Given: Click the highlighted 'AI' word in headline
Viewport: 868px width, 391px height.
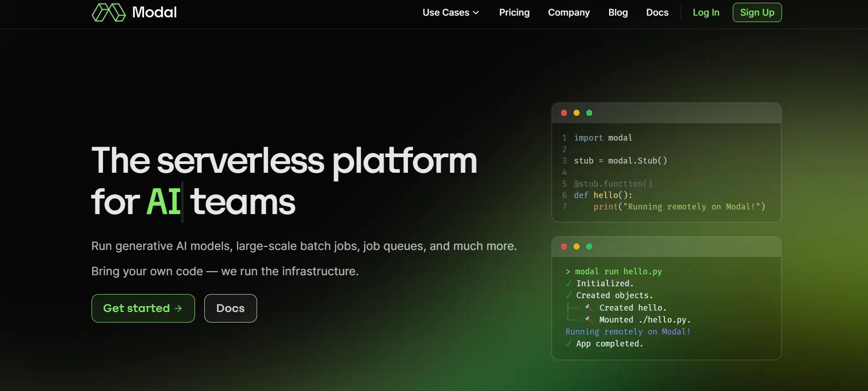Looking at the screenshot, I should (x=163, y=202).
